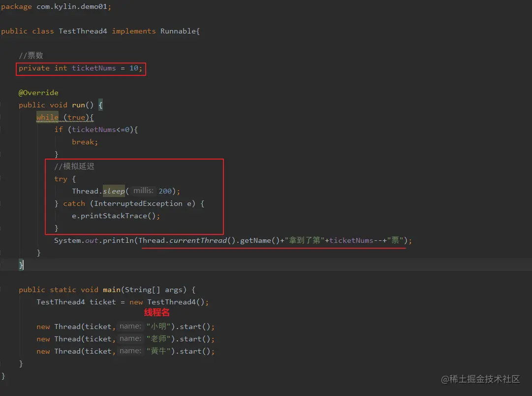Image resolution: width=532 pixels, height=396 pixels.
Task: Click the break; statement
Action: pyautogui.click(x=85, y=142)
